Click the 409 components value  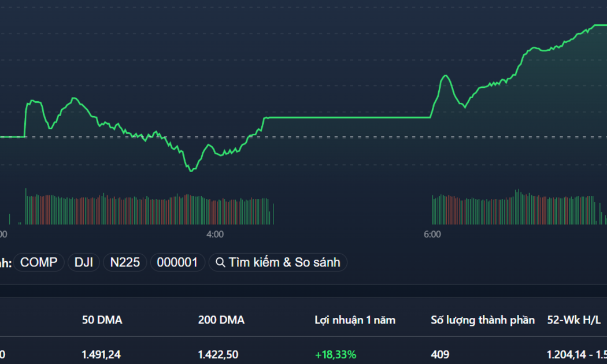440,354
